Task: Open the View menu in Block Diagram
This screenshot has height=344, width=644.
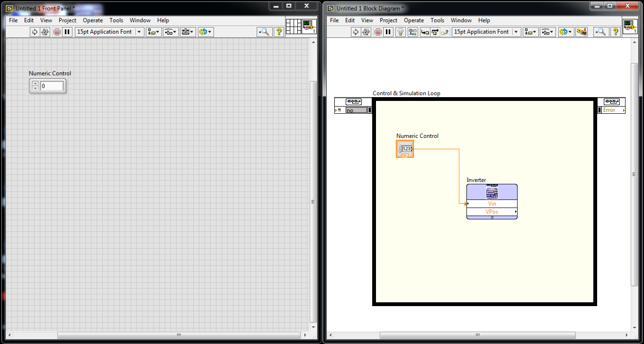Action: click(367, 20)
